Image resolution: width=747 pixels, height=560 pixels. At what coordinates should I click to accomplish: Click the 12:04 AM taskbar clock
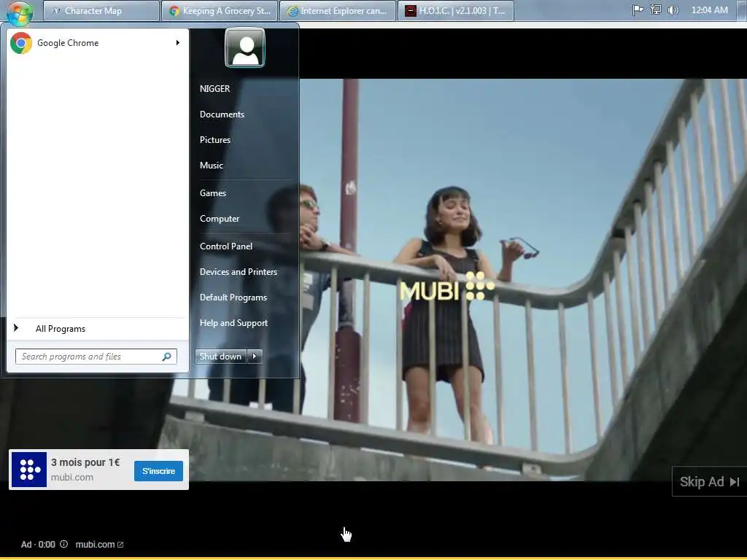tap(709, 10)
